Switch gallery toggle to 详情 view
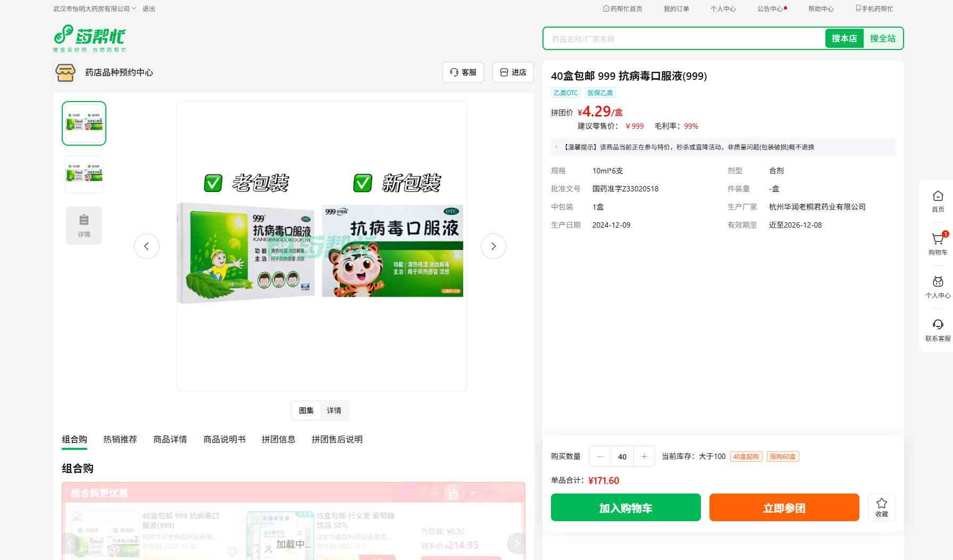The width and height of the screenshot is (953, 560). click(334, 411)
